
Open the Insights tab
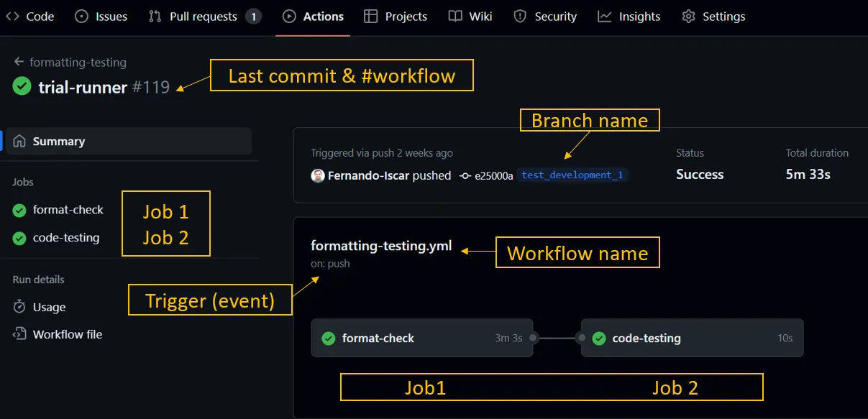click(x=629, y=17)
